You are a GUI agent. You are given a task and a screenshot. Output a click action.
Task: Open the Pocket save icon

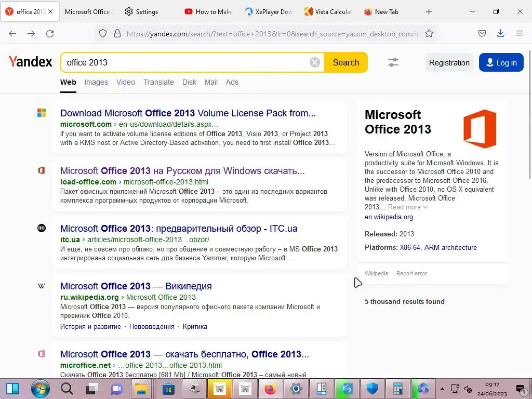click(x=482, y=33)
